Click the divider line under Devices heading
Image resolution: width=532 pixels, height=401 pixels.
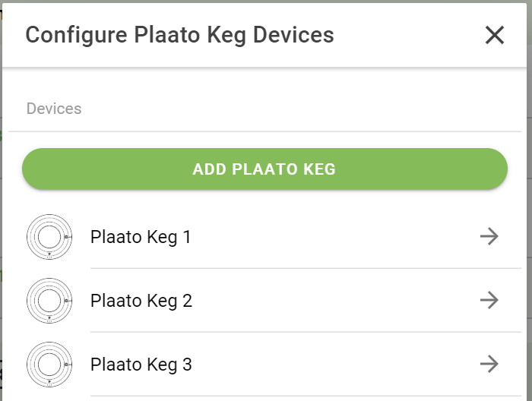click(x=264, y=131)
